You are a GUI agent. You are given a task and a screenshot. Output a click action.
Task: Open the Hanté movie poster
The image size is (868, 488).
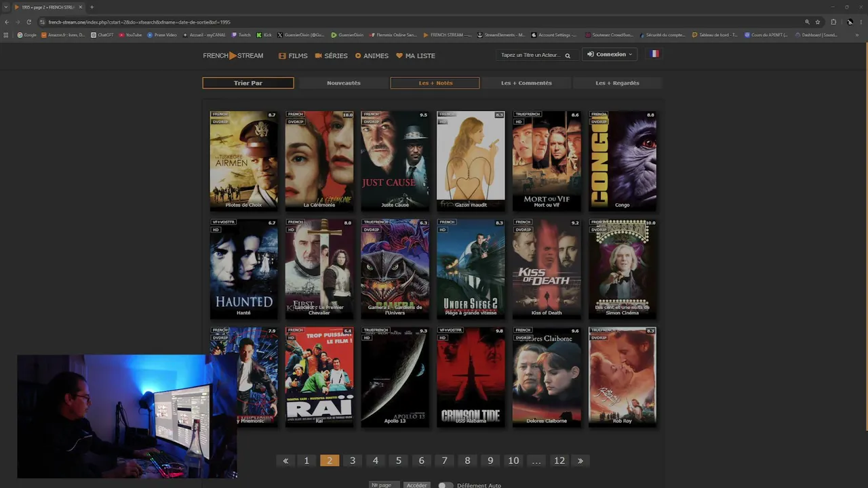pyautogui.click(x=243, y=268)
